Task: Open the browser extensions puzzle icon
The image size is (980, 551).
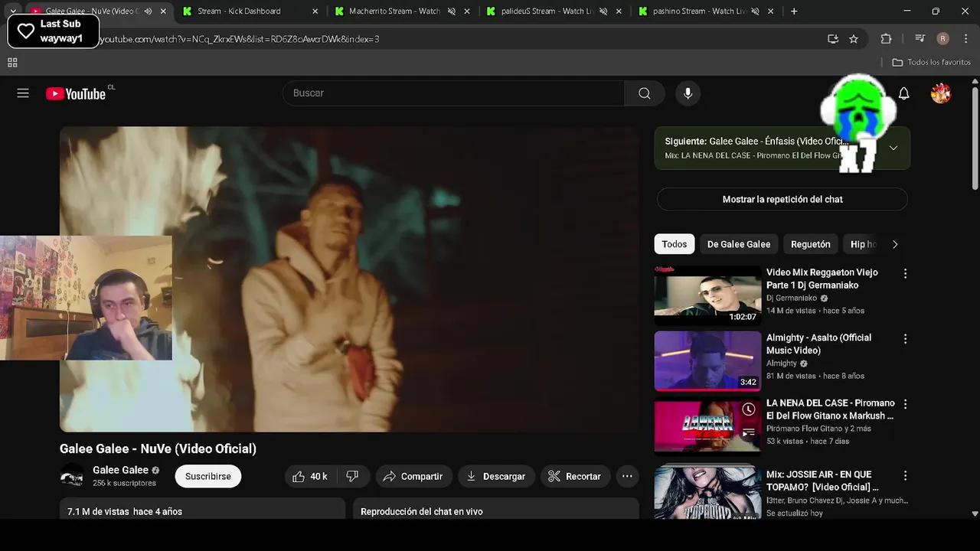Action: tap(886, 39)
